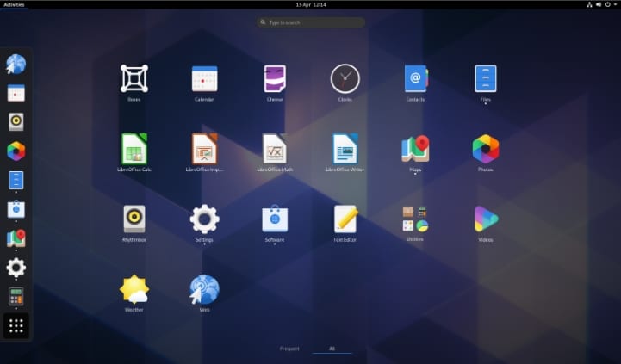Launch LibreOffice Calc
The height and width of the screenshot is (364, 621).
pyautogui.click(x=134, y=149)
